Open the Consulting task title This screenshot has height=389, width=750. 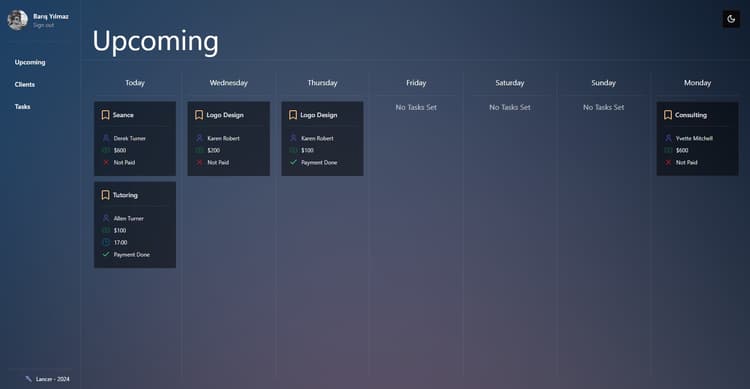tap(691, 115)
